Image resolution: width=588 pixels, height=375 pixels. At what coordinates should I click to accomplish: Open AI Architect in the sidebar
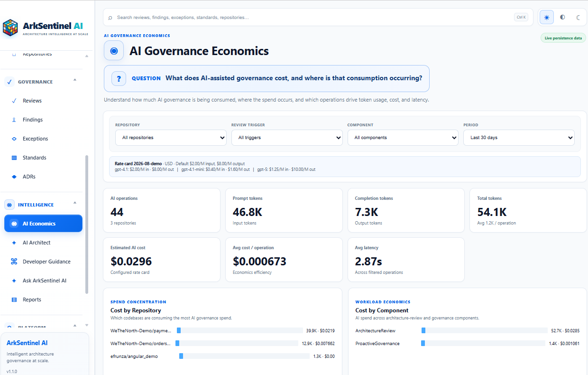click(43, 243)
